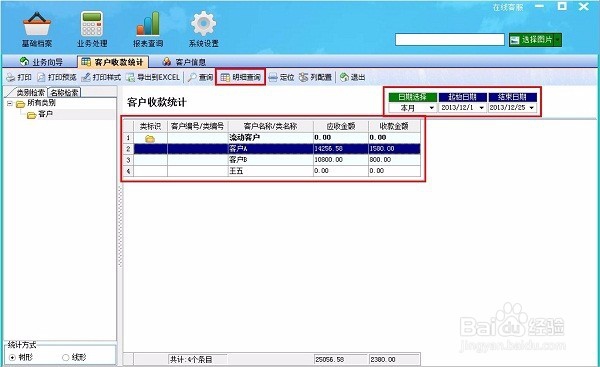Switch to the 客户信息 tab

184,62
